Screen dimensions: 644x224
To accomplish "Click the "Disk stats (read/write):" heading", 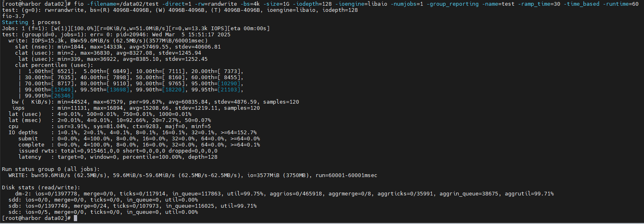I will 41,187.
